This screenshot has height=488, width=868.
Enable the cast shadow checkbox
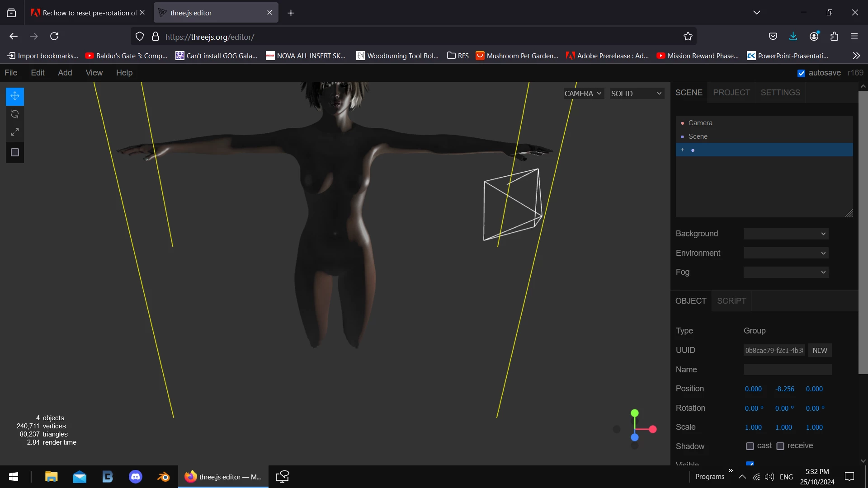pyautogui.click(x=750, y=446)
